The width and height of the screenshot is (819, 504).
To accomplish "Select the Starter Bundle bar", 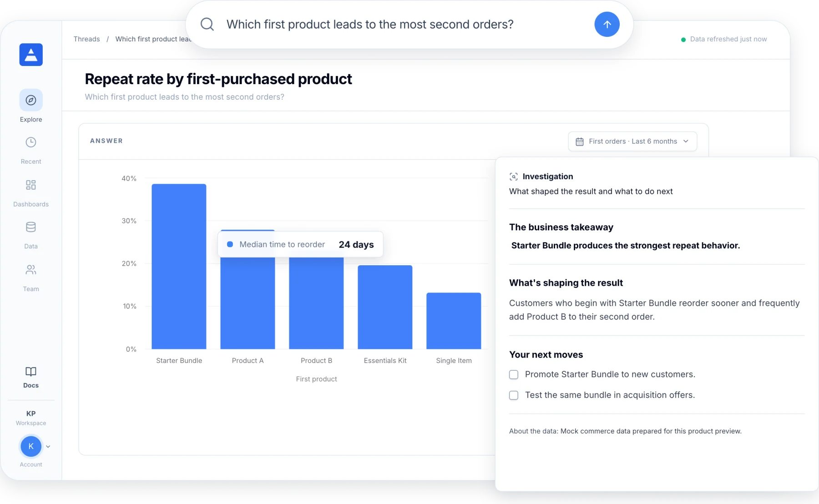I will click(x=179, y=267).
